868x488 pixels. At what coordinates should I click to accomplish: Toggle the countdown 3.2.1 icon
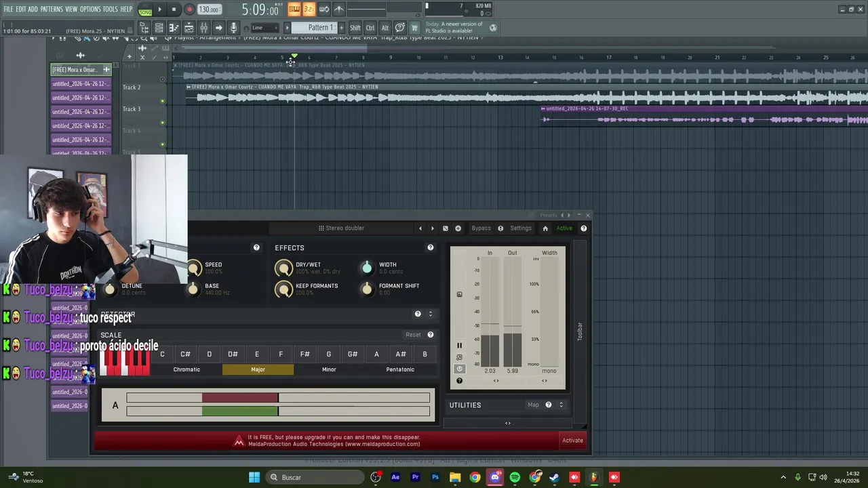[309, 9]
